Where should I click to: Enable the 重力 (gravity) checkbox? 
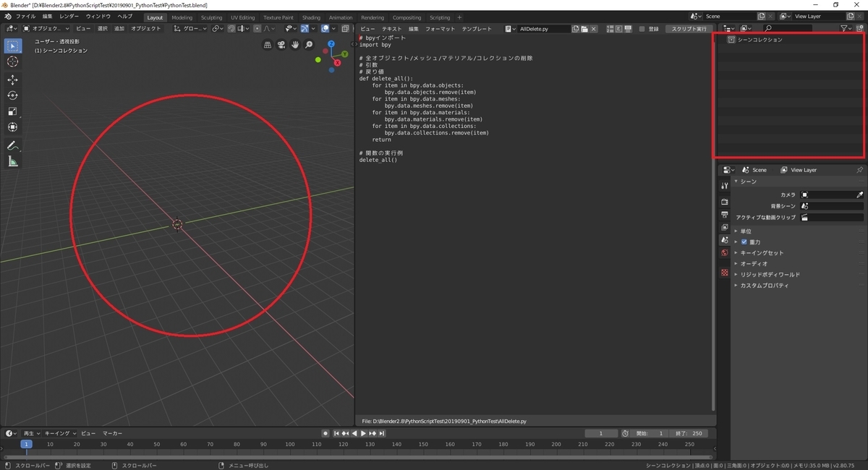click(744, 242)
